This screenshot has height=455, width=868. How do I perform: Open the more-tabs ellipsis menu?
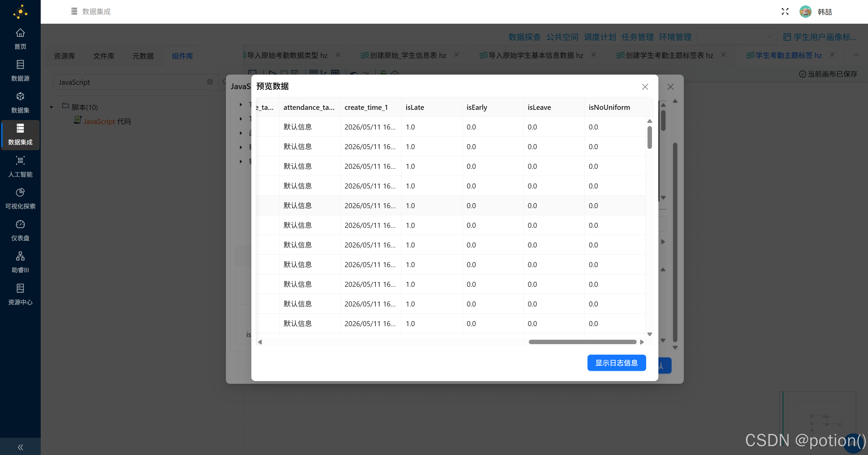pos(856,55)
